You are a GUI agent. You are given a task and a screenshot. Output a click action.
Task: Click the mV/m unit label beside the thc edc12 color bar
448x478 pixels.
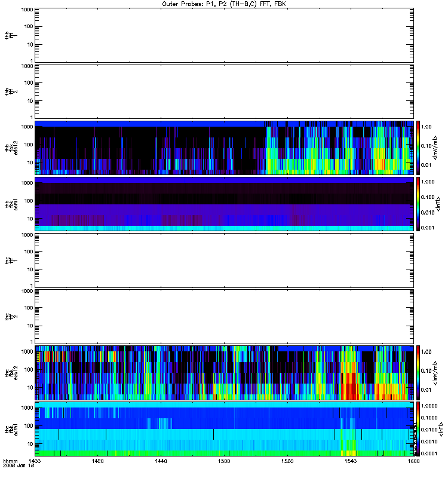tap(435, 373)
